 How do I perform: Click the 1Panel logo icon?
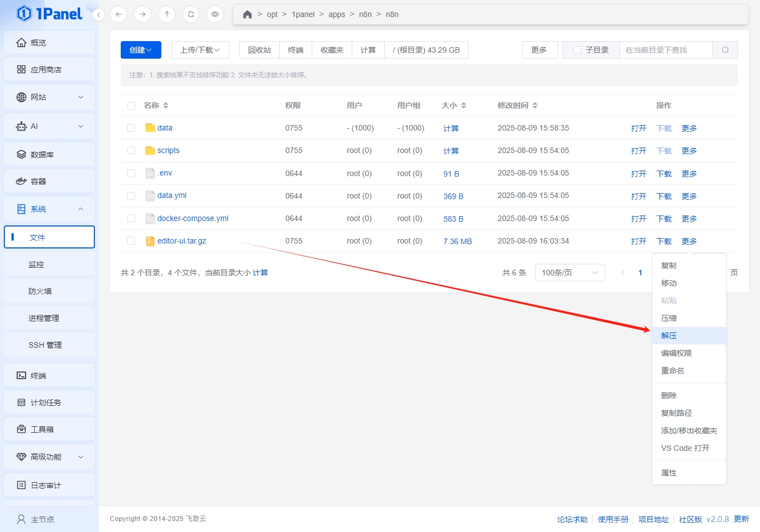(x=24, y=13)
